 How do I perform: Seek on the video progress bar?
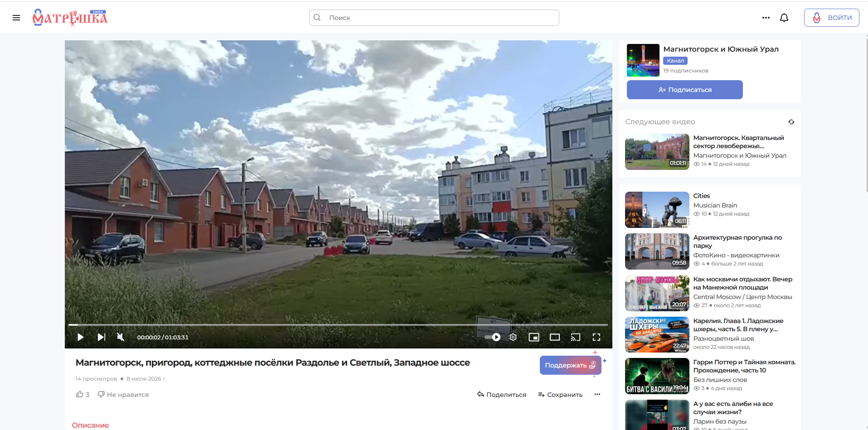click(x=338, y=325)
